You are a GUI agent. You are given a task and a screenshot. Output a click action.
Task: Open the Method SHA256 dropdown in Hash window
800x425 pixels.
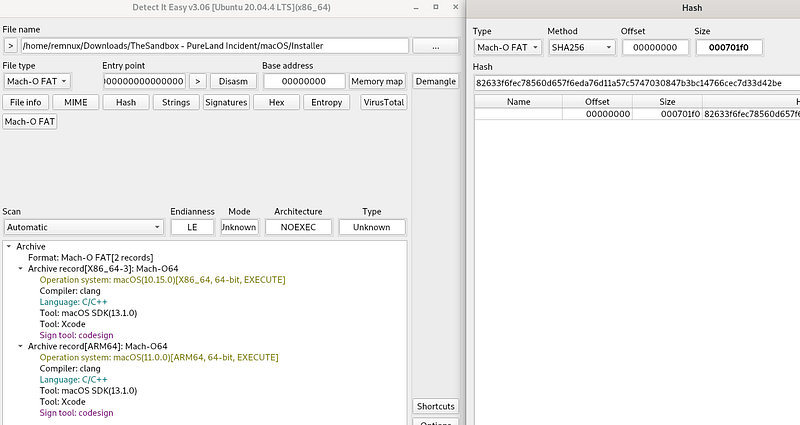pyautogui.click(x=582, y=47)
